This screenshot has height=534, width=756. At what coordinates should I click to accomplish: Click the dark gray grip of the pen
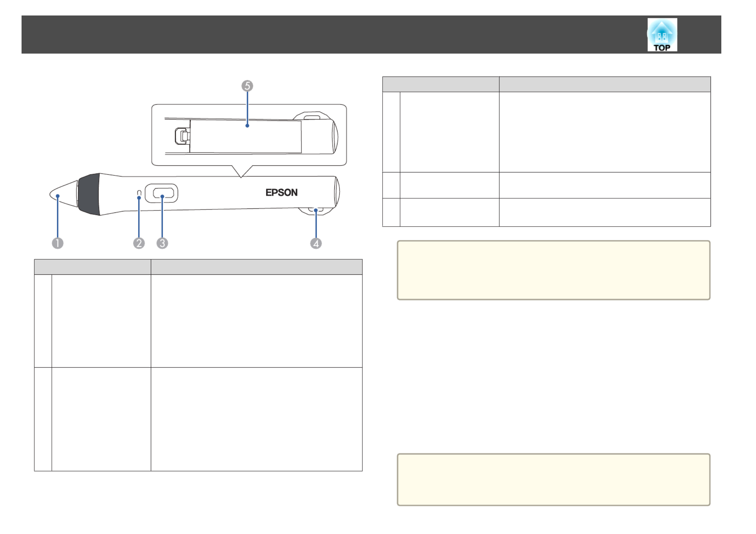coord(89,194)
